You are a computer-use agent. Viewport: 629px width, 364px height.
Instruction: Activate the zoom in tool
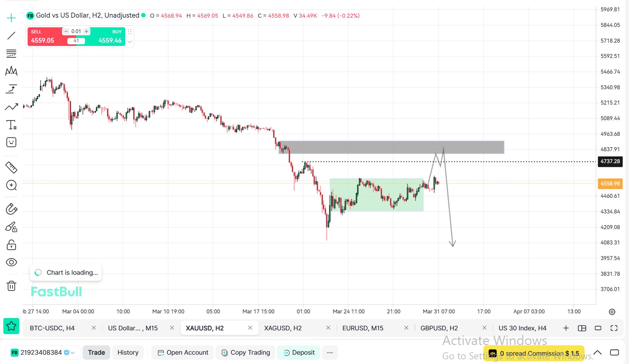(11, 185)
